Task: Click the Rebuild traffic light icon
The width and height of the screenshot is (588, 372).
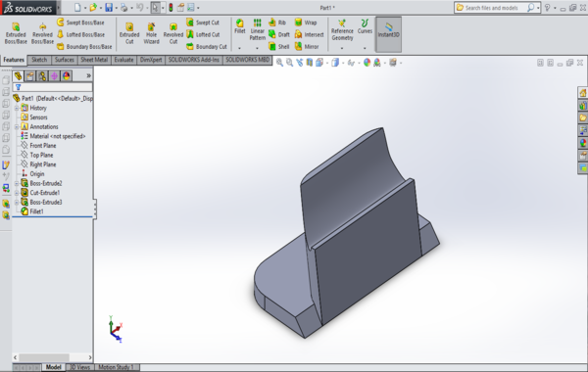Action: pyautogui.click(x=171, y=7)
